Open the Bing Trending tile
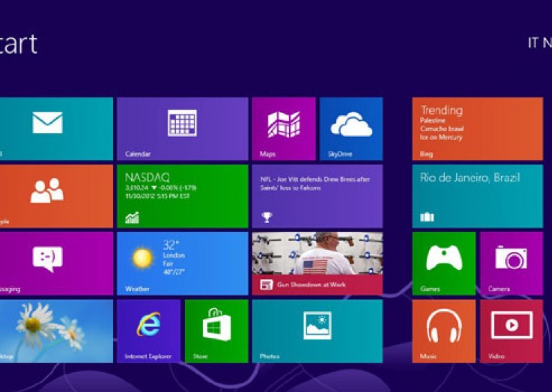 pos(477,129)
